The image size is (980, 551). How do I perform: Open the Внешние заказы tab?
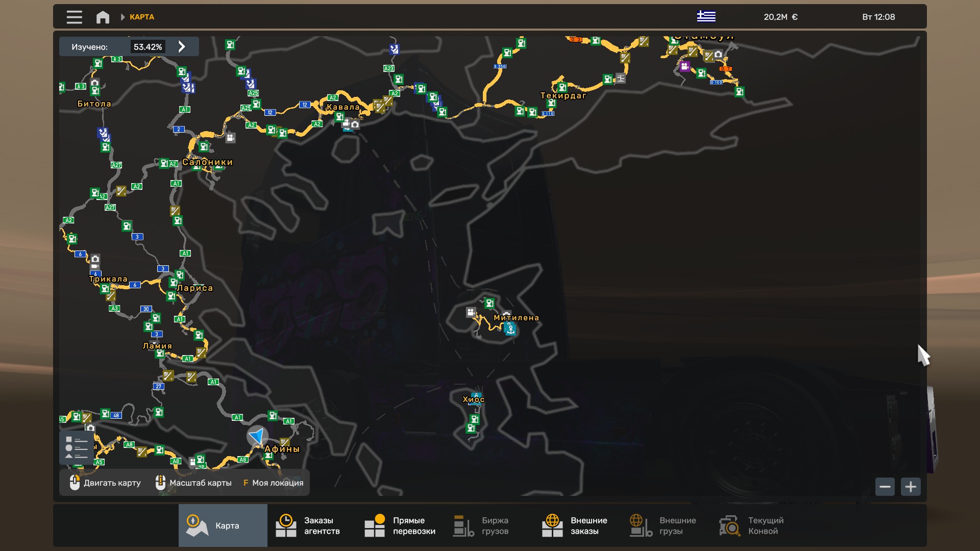click(x=578, y=525)
